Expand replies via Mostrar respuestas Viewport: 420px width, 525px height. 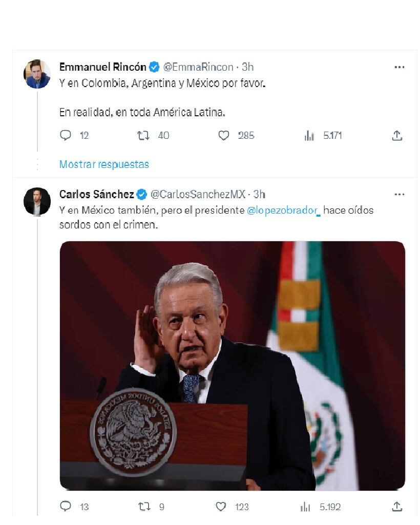104,164
